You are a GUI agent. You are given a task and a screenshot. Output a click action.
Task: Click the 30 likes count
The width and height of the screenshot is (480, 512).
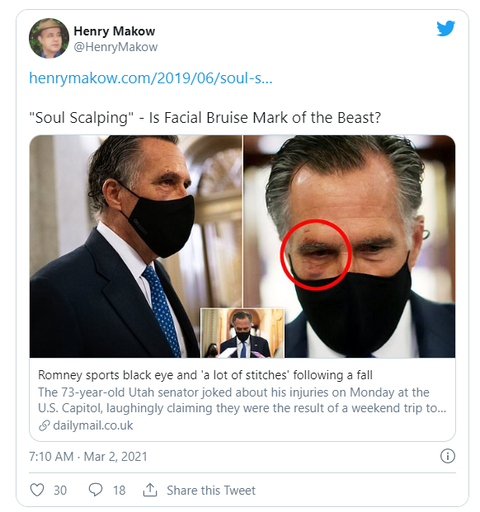60,490
